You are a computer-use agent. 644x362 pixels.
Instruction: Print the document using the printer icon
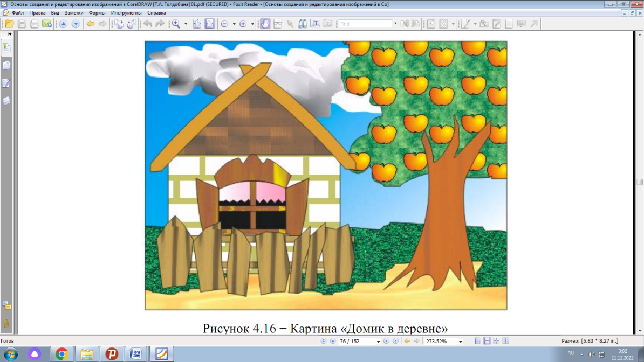[35, 24]
